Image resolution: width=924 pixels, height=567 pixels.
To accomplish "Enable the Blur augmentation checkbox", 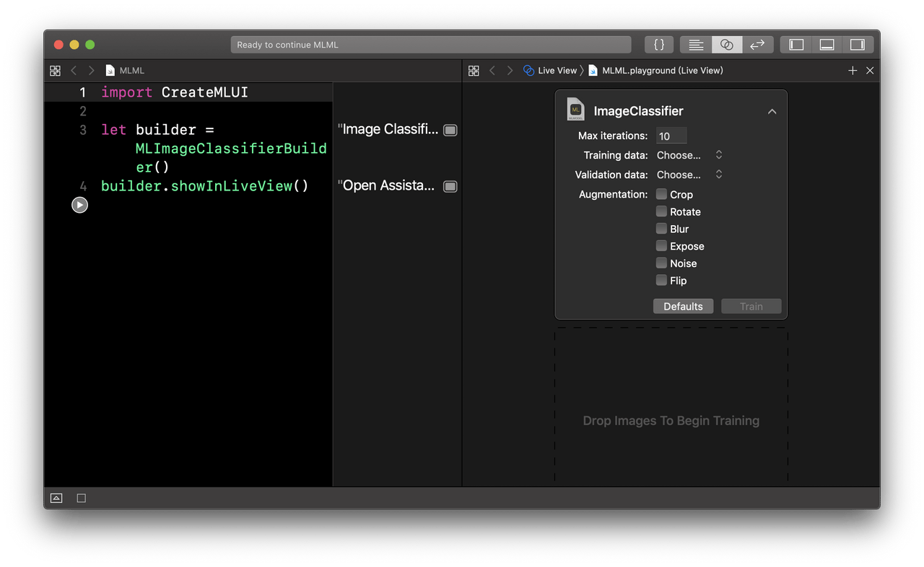I will (x=661, y=229).
